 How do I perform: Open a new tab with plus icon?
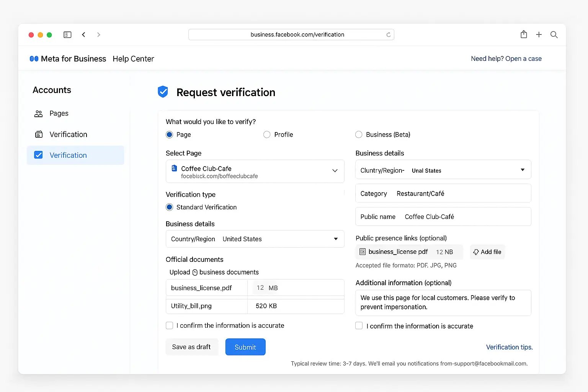539,35
